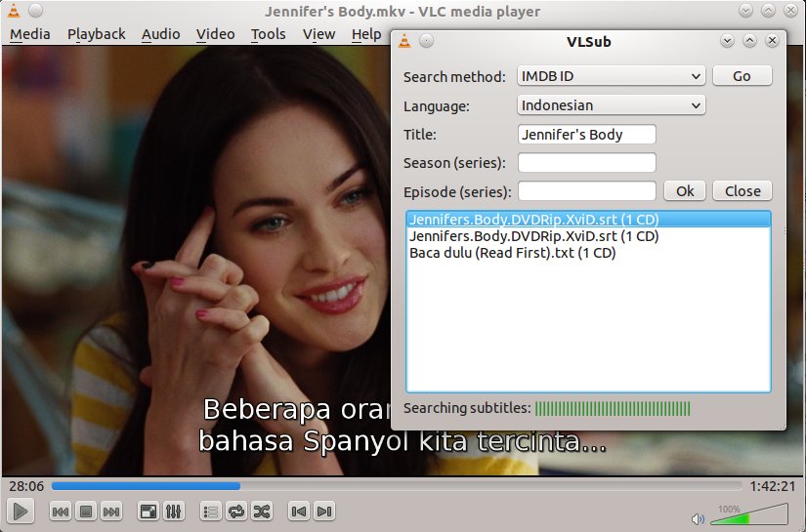806x532 pixels.
Task: Select highlighted Jennifers.Body.DVDRip.XviD.srt first result
Action: (x=588, y=220)
